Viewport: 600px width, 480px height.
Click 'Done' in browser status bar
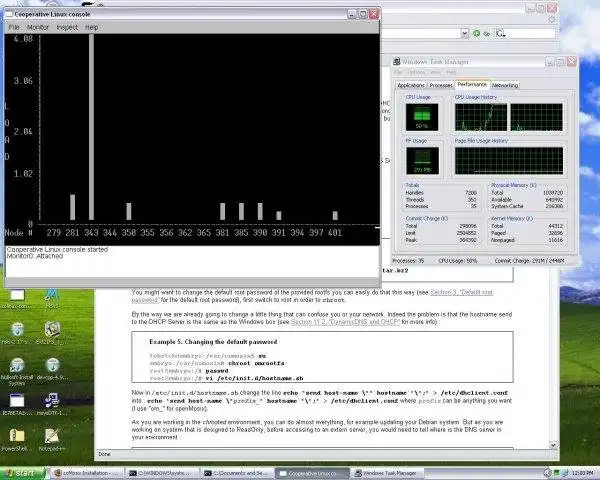tap(104, 454)
